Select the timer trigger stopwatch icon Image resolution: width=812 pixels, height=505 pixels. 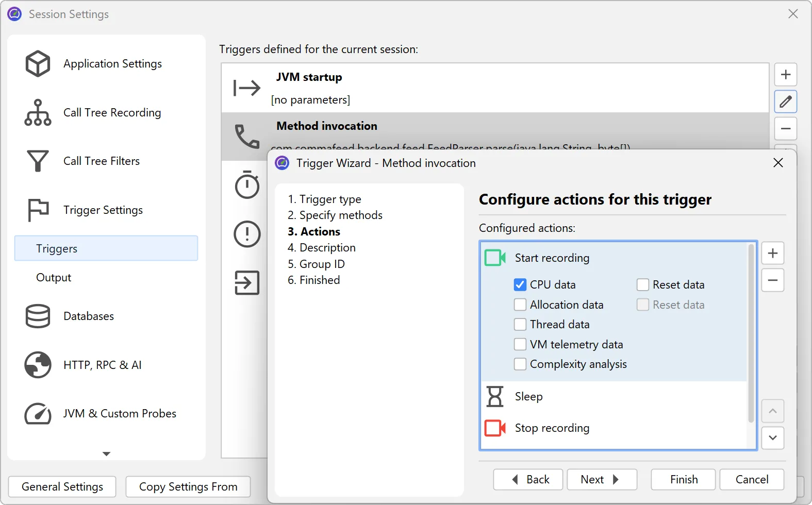tap(247, 184)
